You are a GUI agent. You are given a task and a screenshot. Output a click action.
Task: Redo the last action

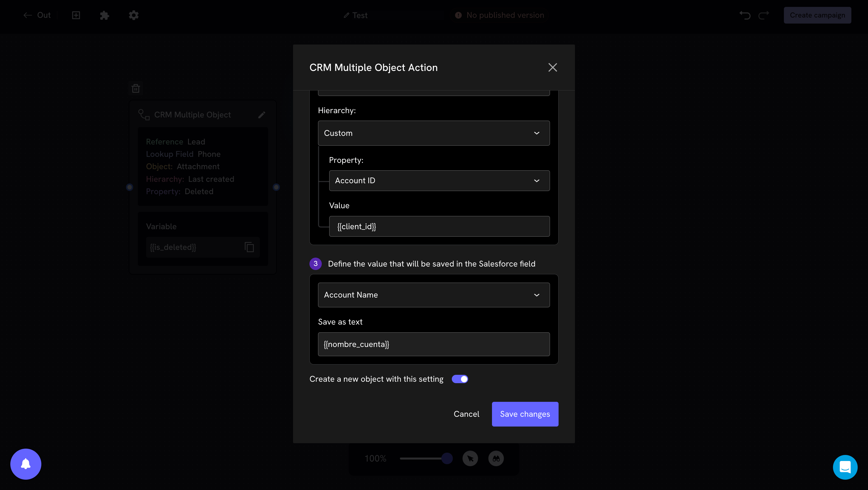[x=764, y=15]
